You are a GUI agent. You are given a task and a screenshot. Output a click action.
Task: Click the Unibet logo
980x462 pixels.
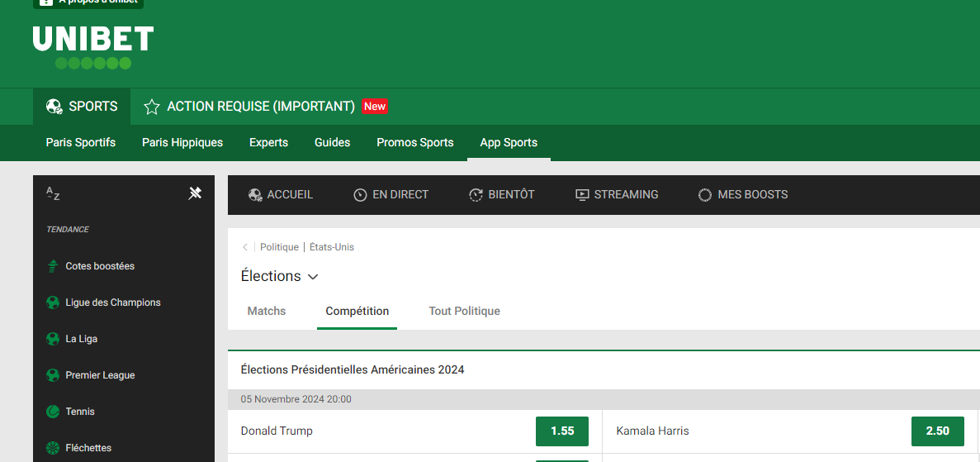(x=93, y=47)
